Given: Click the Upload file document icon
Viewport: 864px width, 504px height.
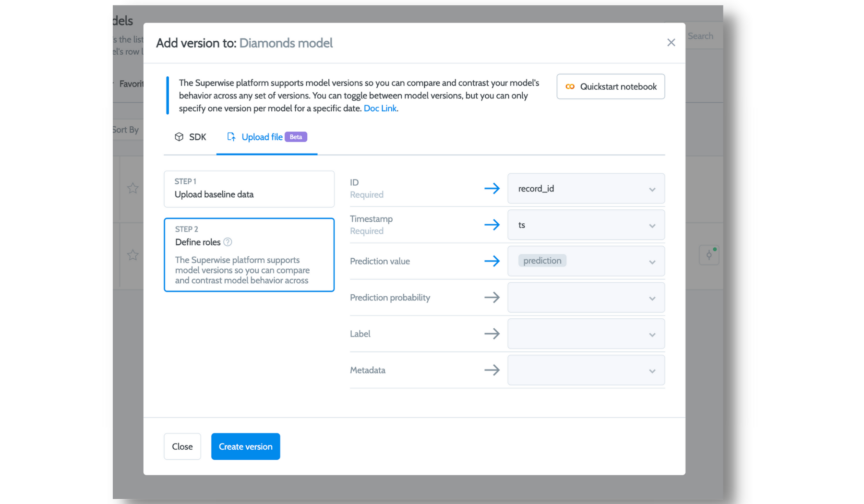Looking at the screenshot, I should point(231,137).
